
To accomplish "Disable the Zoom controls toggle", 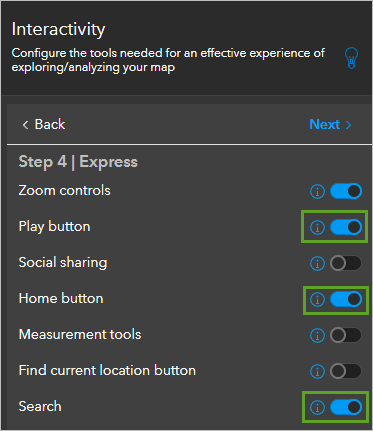I will click(346, 191).
